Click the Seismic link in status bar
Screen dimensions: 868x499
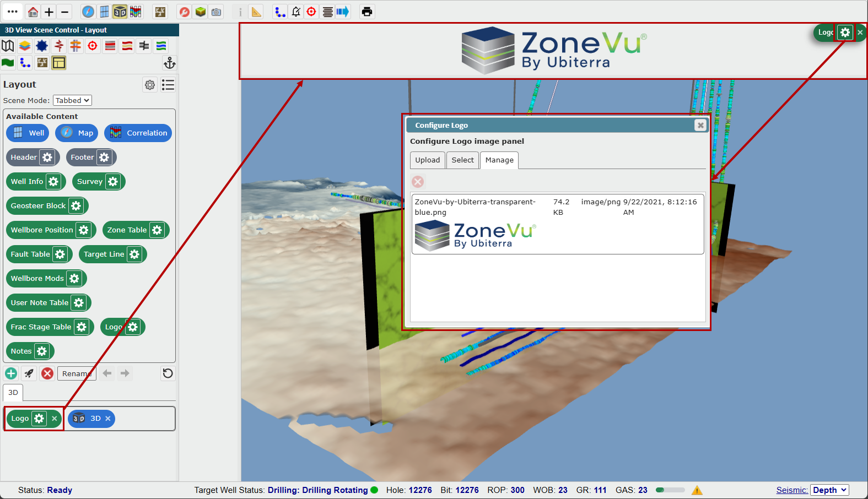pyautogui.click(x=792, y=490)
